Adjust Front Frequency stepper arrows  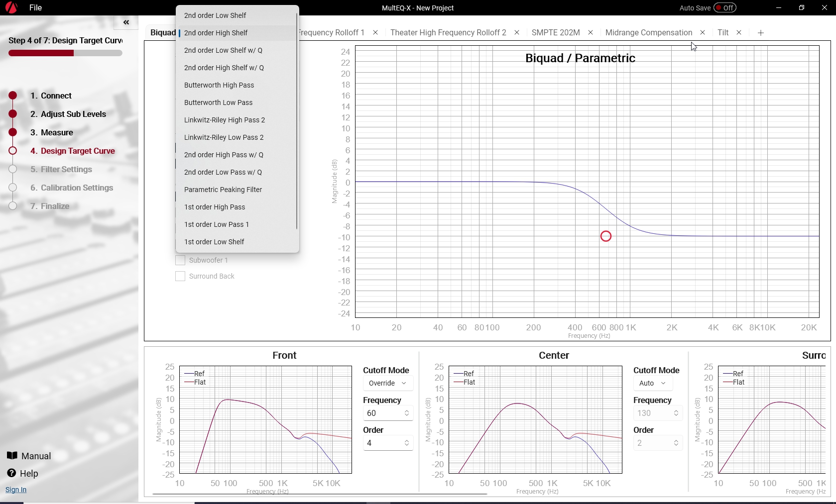[407, 413]
